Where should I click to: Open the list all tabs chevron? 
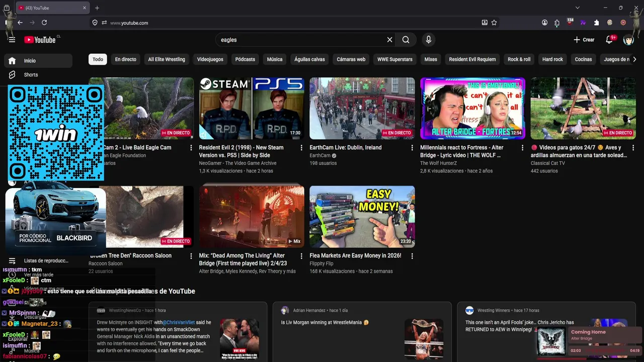point(578,8)
